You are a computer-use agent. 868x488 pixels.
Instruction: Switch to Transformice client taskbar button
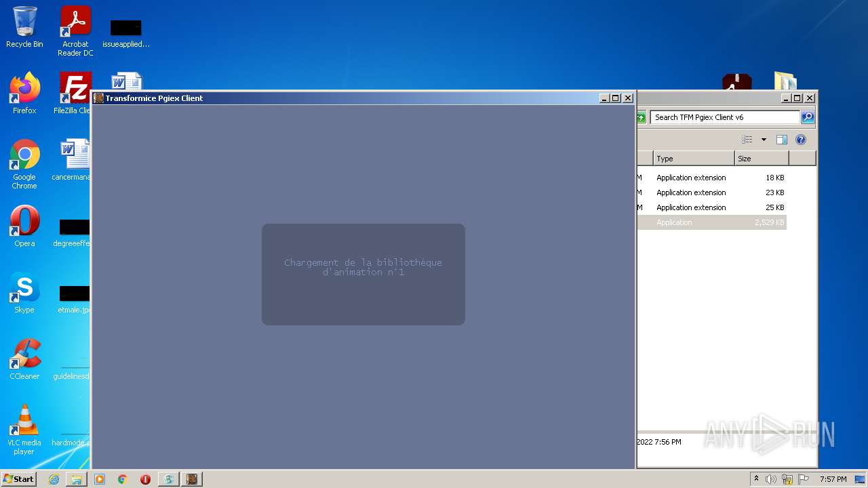(x=192, y=479)
